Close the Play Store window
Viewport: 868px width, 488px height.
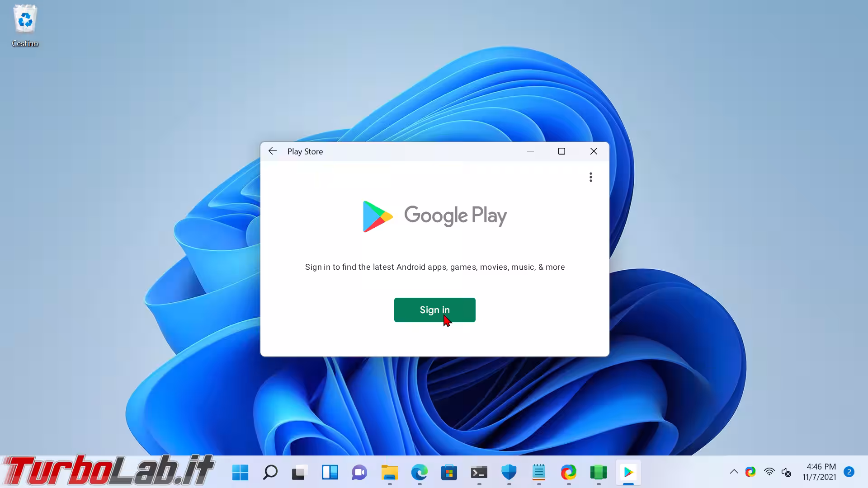tap(594, 151)
